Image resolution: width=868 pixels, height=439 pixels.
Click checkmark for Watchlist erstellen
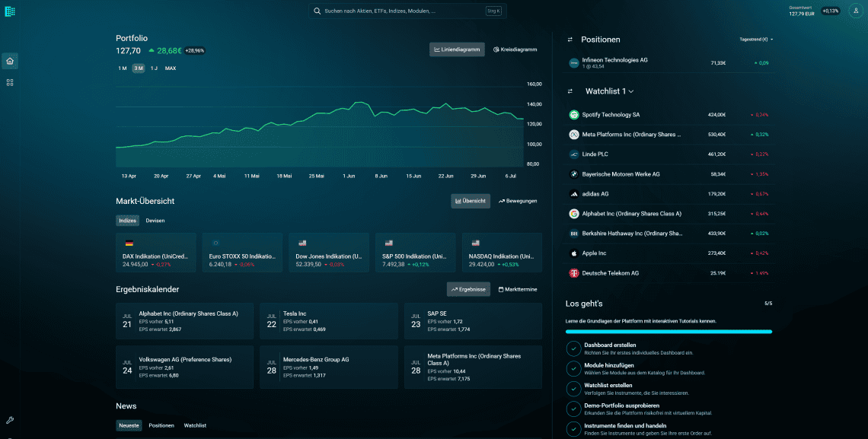pos(573,389)
